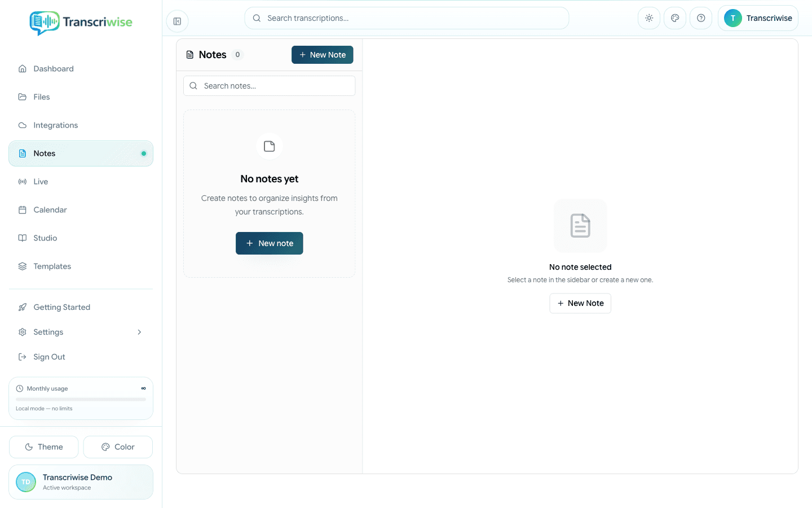Click the Live broadcast icon
The image size is (812, 508).
pyautogui.click(x=23, y=182)
